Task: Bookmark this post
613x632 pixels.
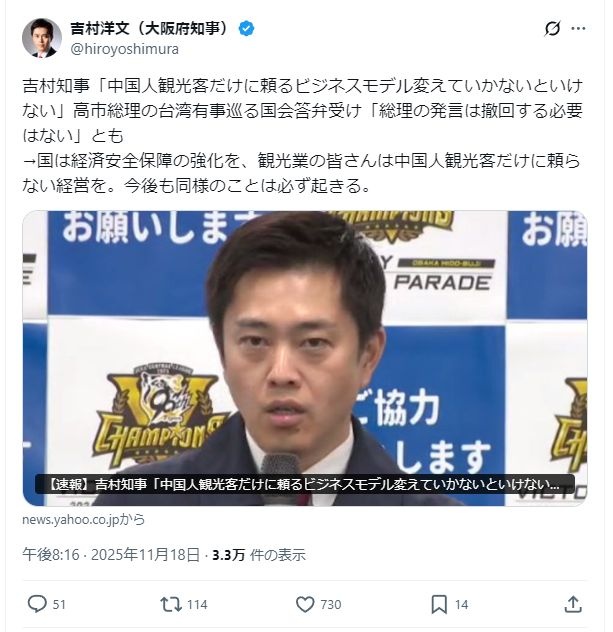Action: [x=439, y=605]
